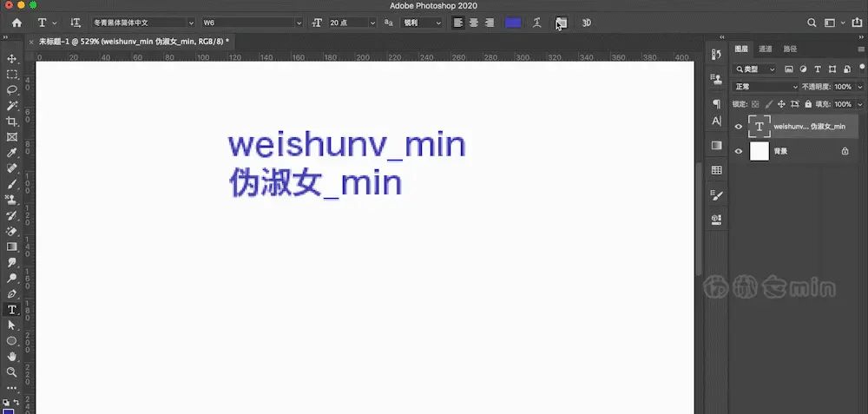Open the Character panel icon
Screen dimensions: 868x414
tap(716, 121)
